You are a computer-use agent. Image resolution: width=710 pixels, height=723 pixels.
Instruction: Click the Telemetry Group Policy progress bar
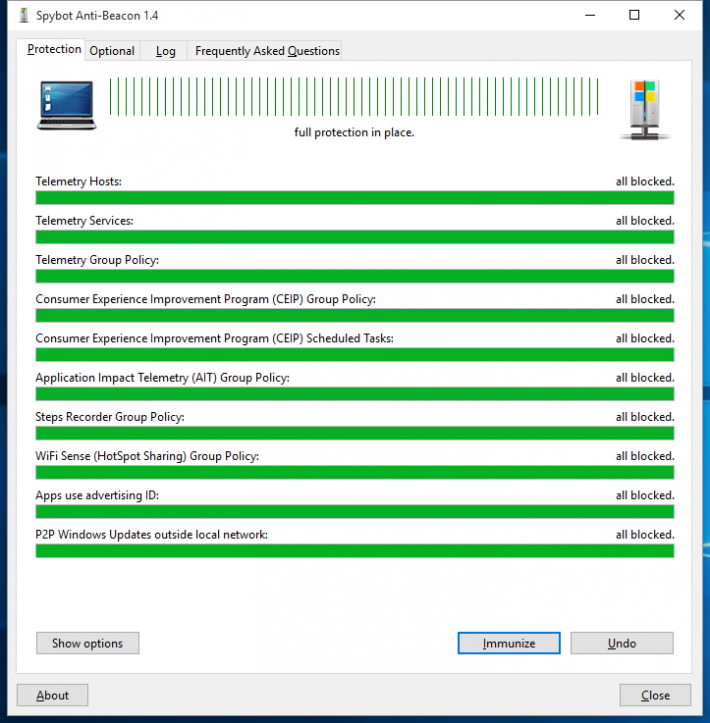pyautogui.click(x=355, y=276)
